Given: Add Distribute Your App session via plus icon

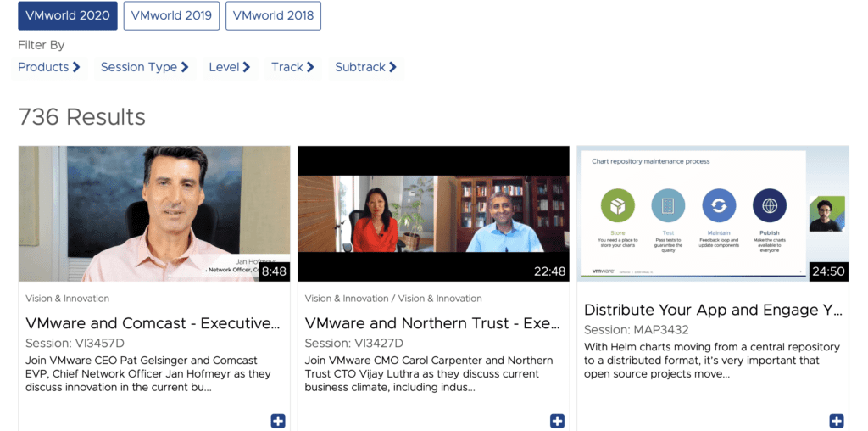Looking at the screenshot, I should pos(837,421).
